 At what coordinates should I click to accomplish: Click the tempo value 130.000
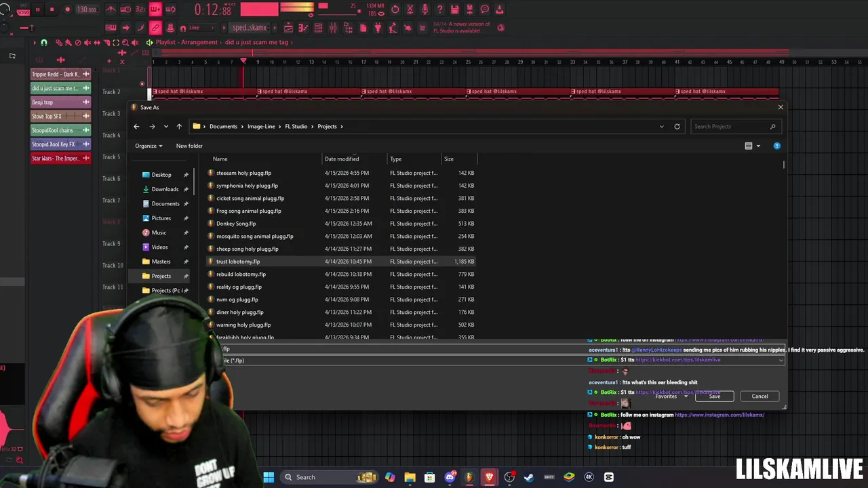pyautogui.click(x=87, y=9)
